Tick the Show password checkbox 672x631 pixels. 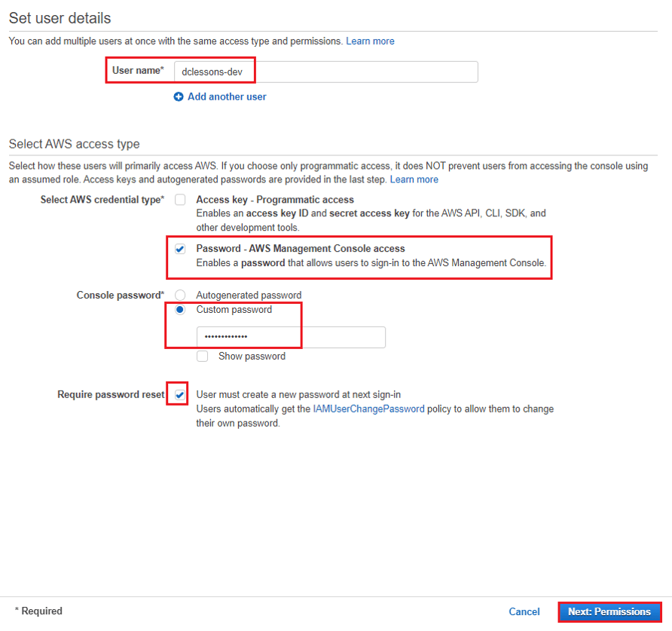click(x=203, y=356)
